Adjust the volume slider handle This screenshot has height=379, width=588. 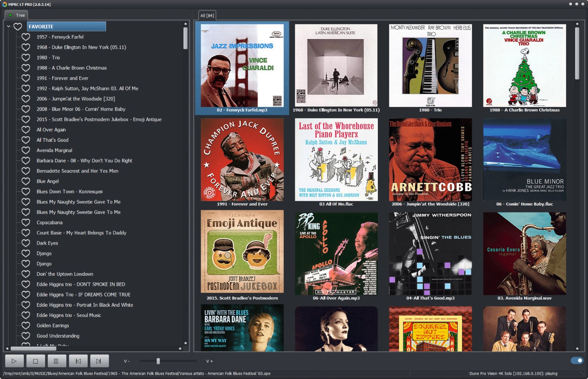158,361
